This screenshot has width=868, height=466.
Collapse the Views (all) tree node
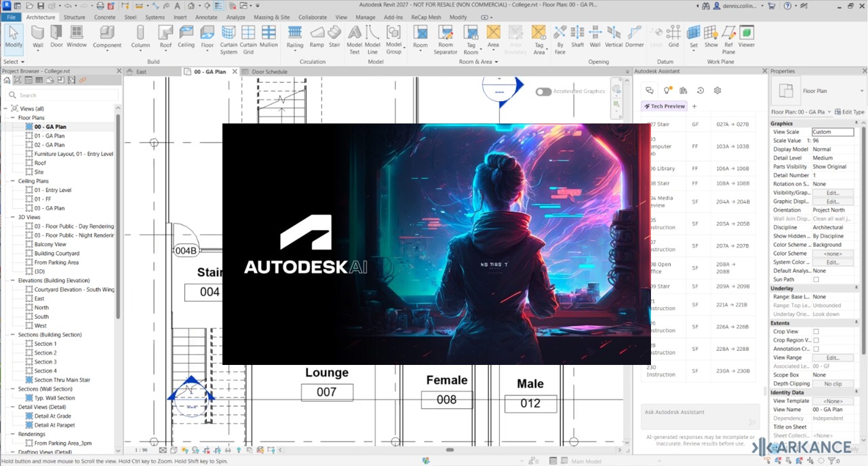point(5,109)
